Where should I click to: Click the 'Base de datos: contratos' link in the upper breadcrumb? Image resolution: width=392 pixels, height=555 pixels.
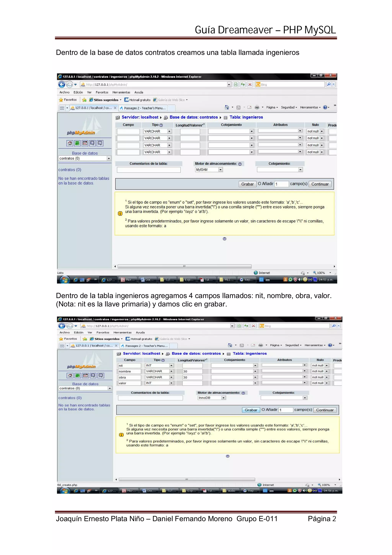pos(194,117)
